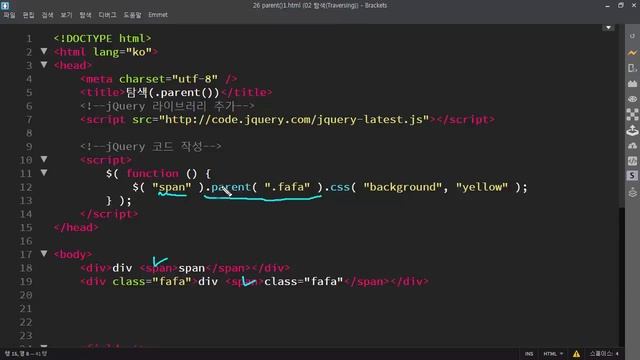Click the "span" selector string on line 12
This screenshot has height=360, width=640.
171,187
